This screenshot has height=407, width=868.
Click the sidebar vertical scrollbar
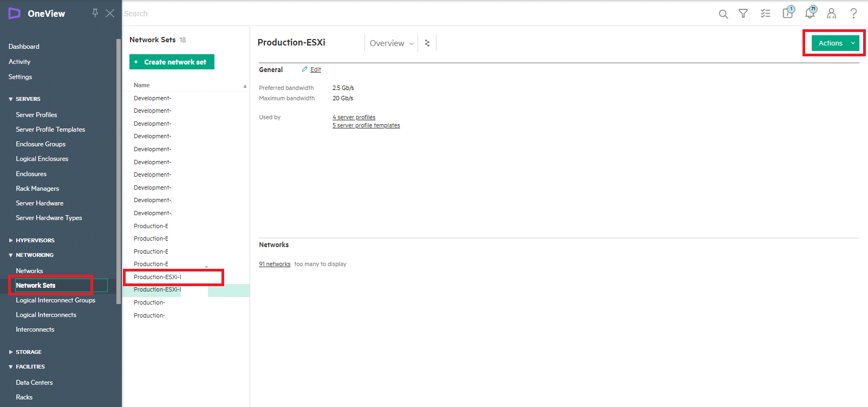pyautogui.click(x=119, y=171)
